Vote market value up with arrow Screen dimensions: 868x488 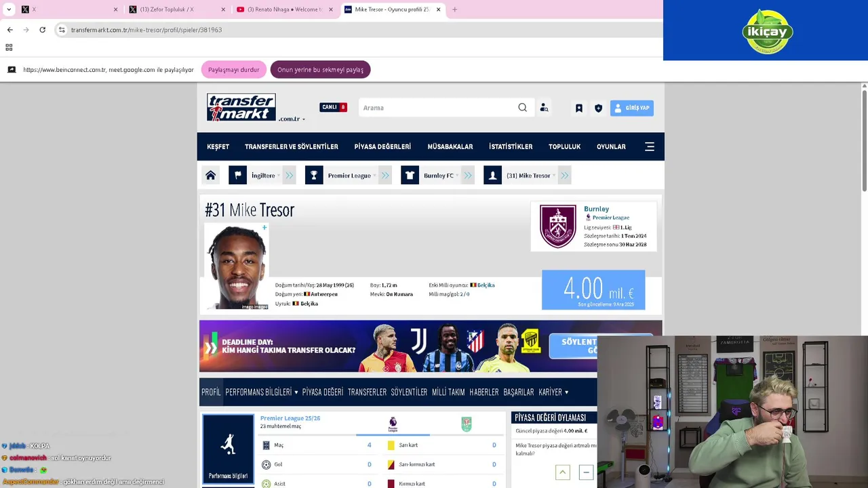[x=563, y=472]
